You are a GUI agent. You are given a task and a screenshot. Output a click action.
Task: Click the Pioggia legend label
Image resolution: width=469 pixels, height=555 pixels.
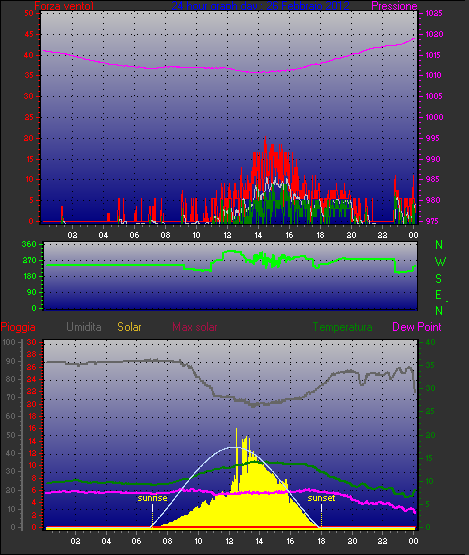pyautogui.click(x=18, y=327)
